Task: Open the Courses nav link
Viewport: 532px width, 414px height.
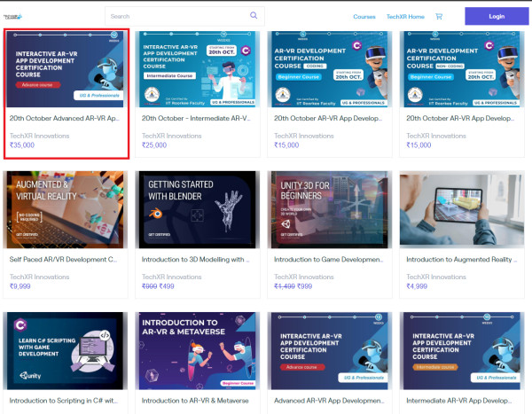Action: [364, 17]
